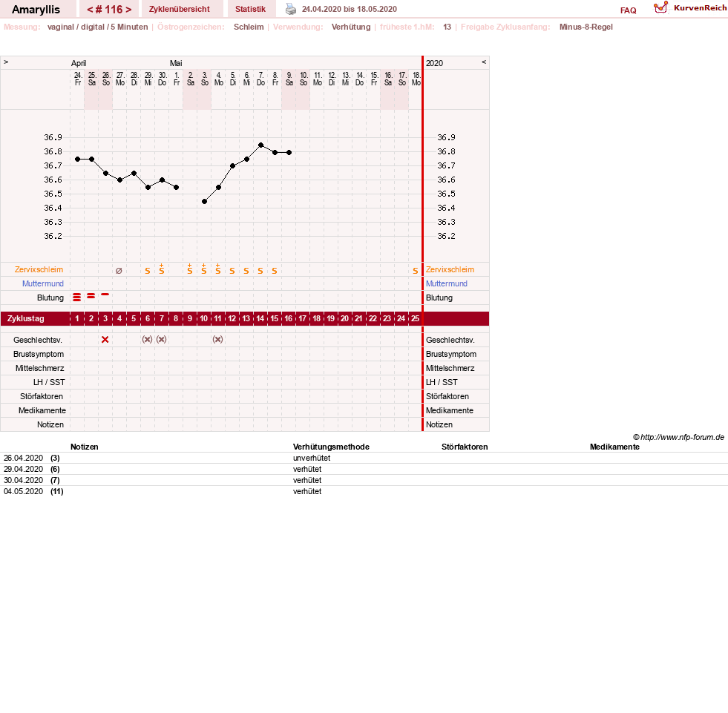Viewport: 728px width, 713px height.
Task: Click the Minus-8-Regel value
Action: (586, 27)
